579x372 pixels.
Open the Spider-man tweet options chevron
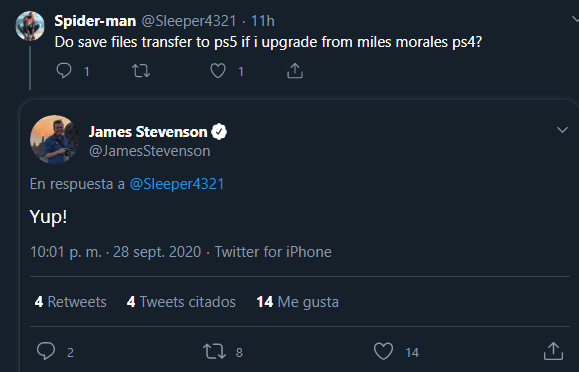(575, 19)
